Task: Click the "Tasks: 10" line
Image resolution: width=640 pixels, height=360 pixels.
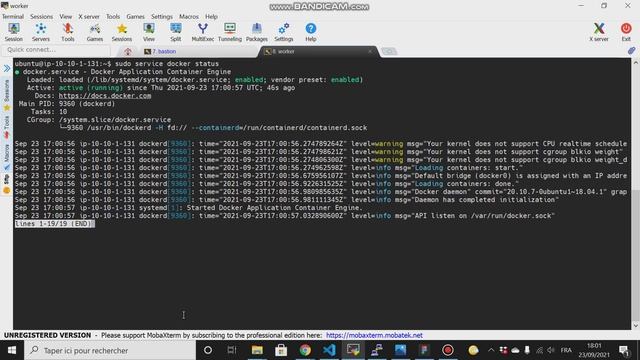Action: click(x=49, y=112)
